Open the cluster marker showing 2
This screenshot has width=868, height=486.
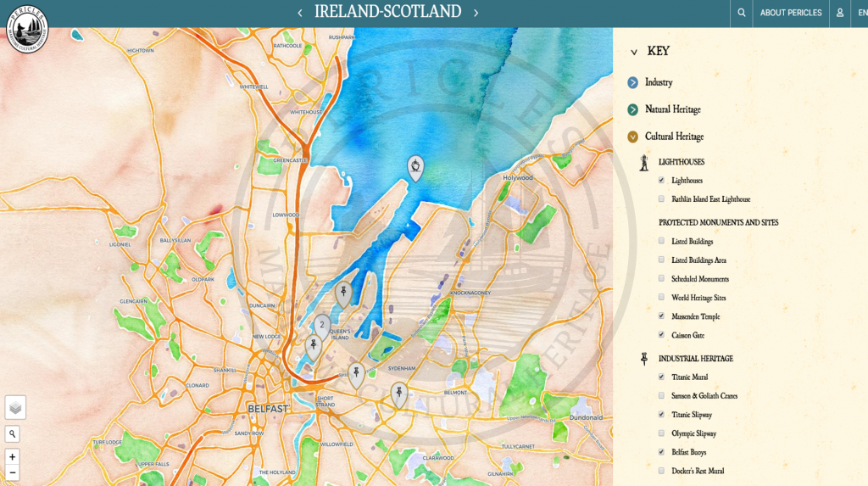(322, 327)
